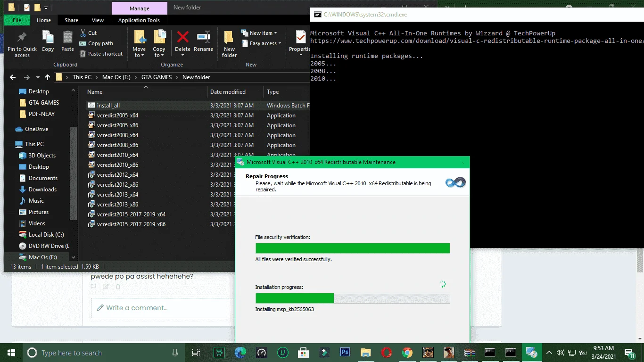Click the Write a comment field
The width and height of the screenshot is (644, 362).
[x=163, y=308]
